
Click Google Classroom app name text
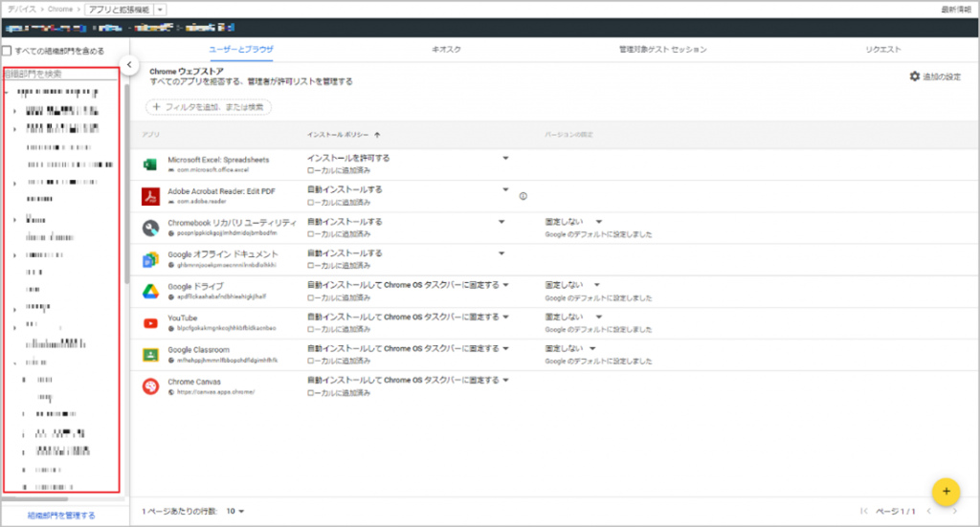198,350
